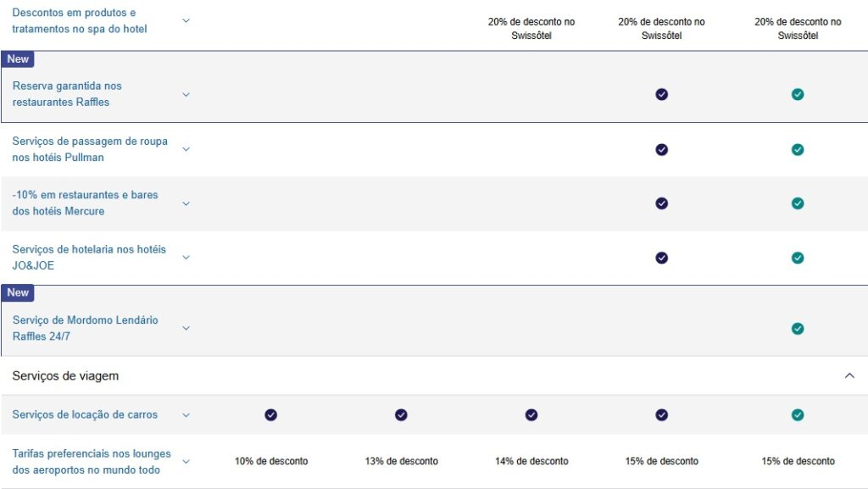Expand Tarifas preferenciais nos lounges chevron

pyautogui.click(x=186, y=462)
